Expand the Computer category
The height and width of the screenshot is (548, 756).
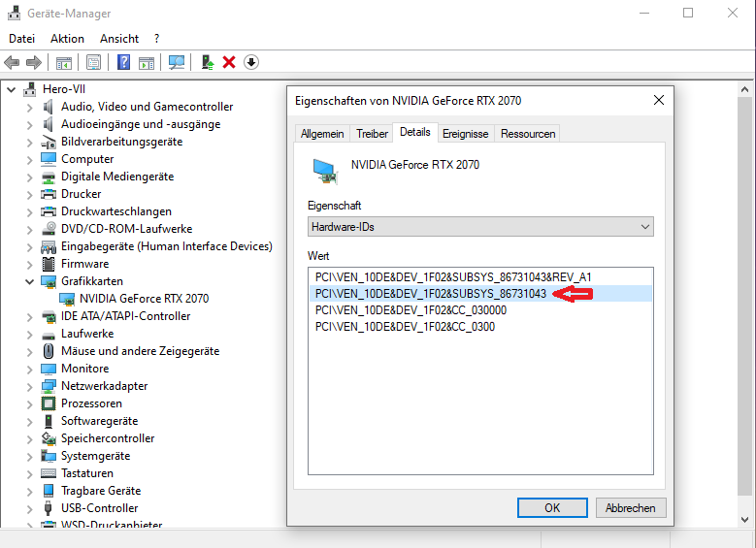click(29, 159)
